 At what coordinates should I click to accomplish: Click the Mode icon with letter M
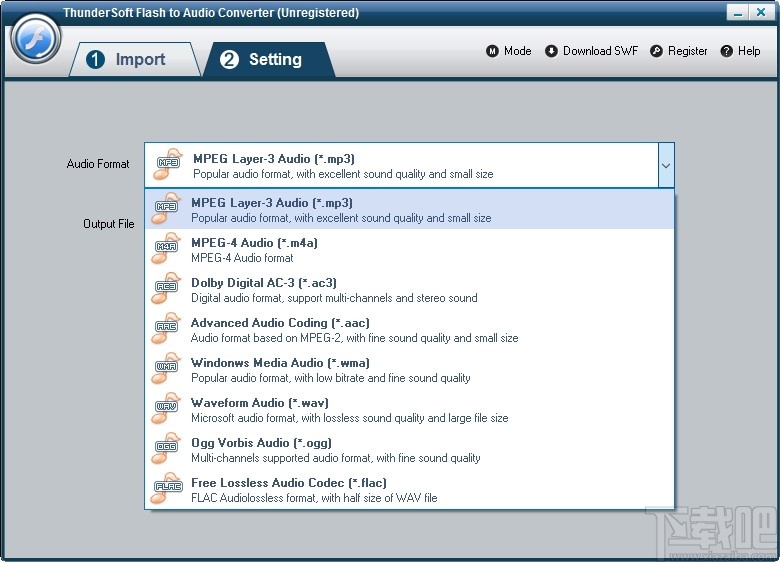(x=492, y=51)
